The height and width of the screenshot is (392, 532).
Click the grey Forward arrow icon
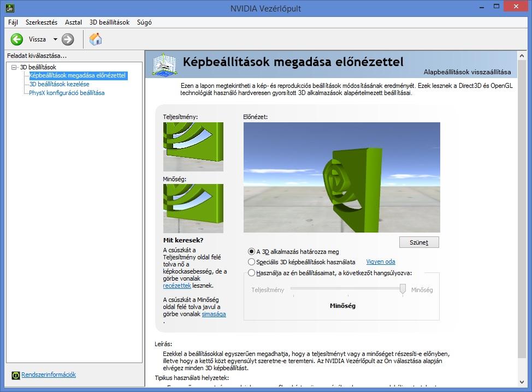pyautogui.click(x=68, y=39)
